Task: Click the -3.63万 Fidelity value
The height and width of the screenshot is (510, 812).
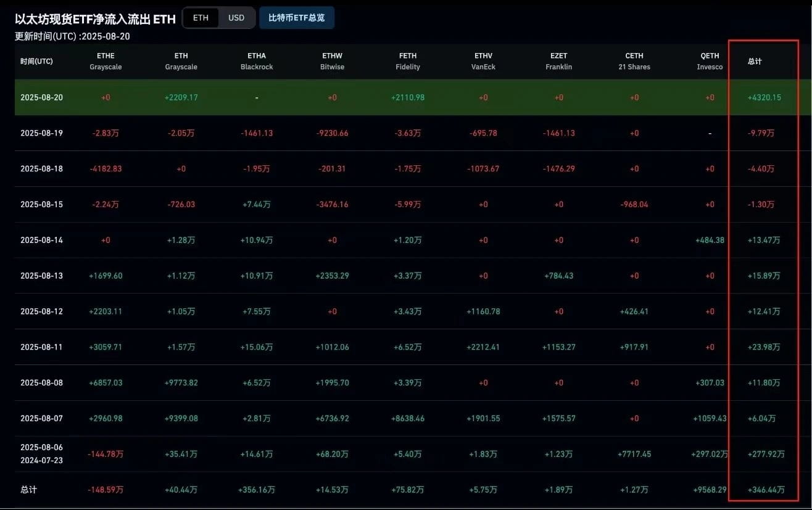Action: click(x=408, y=133)
